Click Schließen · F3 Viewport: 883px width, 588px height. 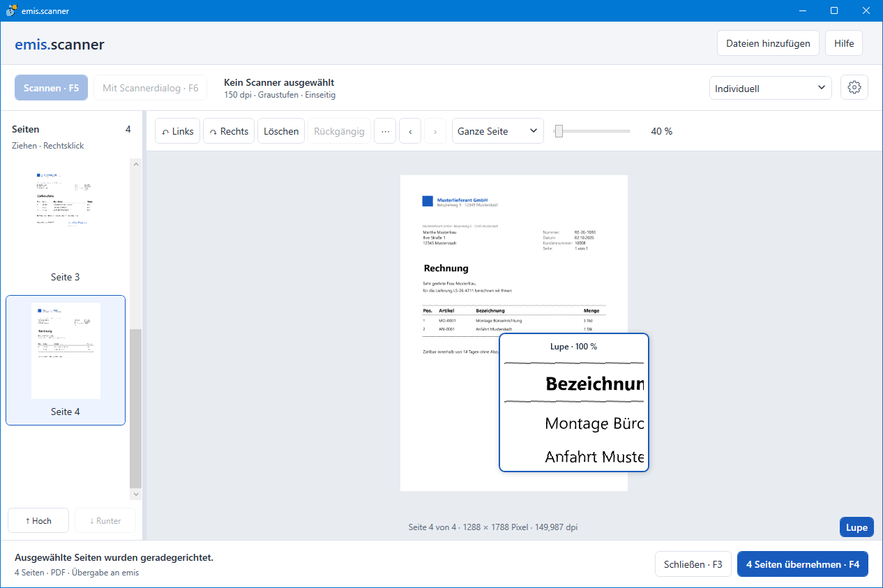[x=693, y=564]
